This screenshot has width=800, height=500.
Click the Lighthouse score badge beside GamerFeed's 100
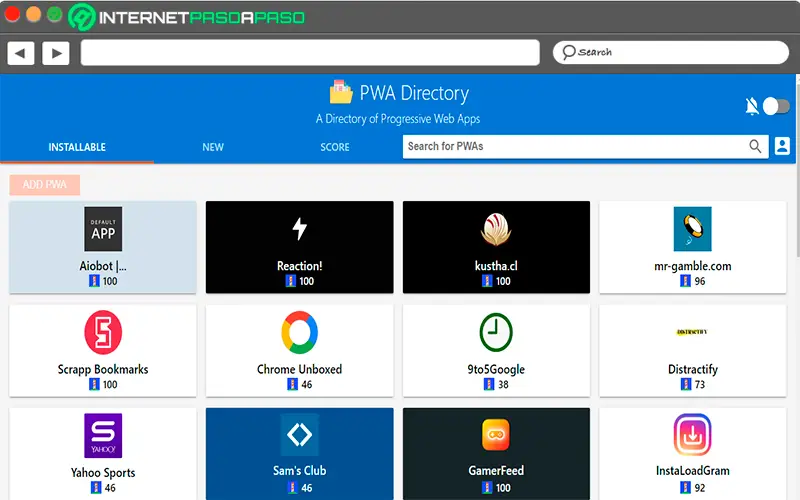tap(487, 488)
